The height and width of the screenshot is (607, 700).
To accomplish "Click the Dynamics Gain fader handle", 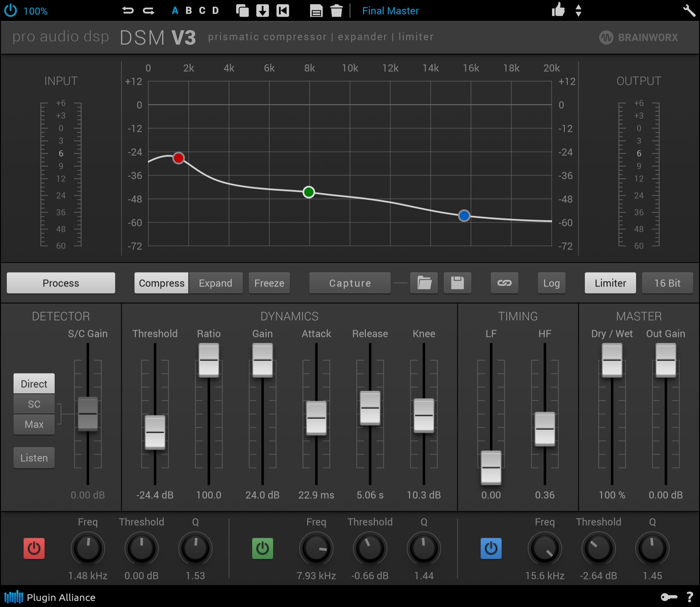I will pyautogui.click(x=262, y=360).
